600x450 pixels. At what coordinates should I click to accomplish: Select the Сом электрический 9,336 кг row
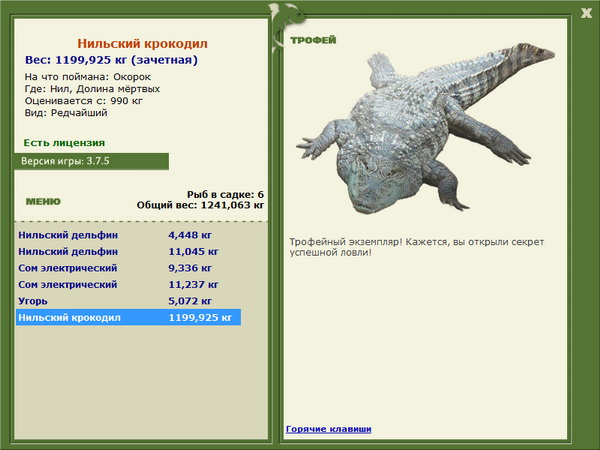point(128,268)
